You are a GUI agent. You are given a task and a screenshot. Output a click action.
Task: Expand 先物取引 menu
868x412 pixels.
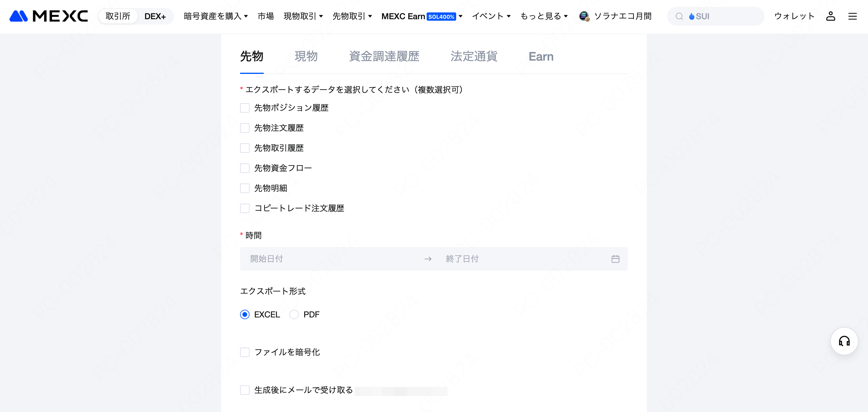click(352, 16)
